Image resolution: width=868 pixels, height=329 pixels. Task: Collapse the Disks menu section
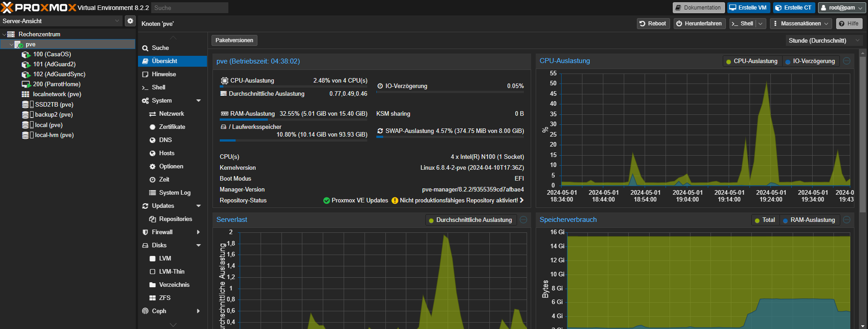(198, 246)
